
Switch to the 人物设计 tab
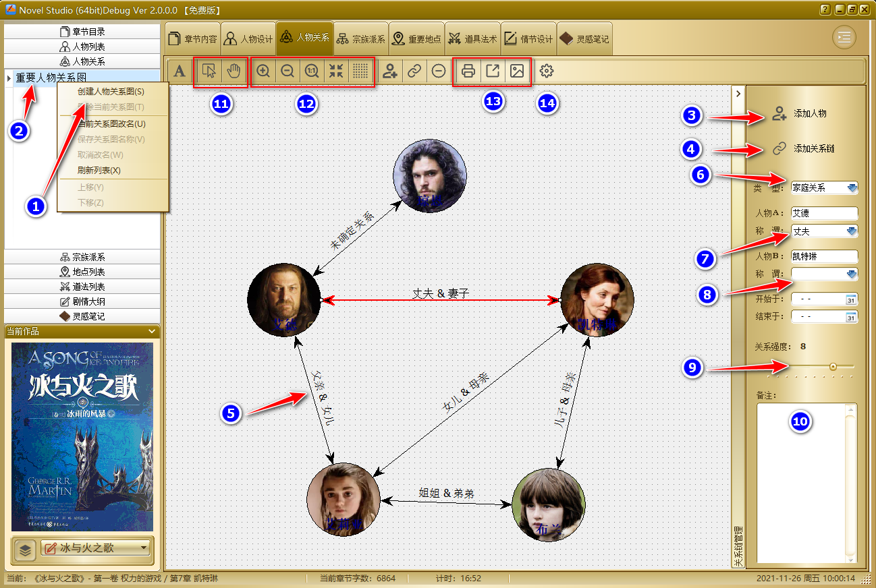248,39
